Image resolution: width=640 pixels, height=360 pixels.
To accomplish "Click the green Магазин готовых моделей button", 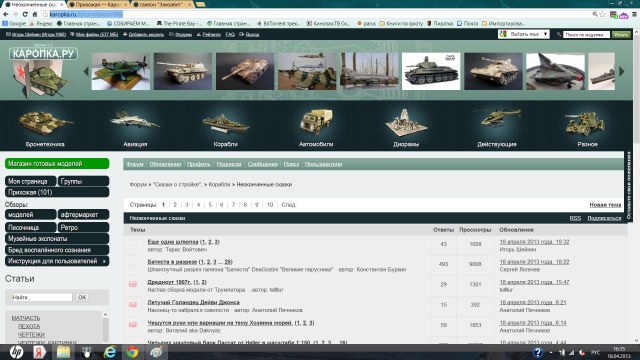I will [x=57, y=164].
